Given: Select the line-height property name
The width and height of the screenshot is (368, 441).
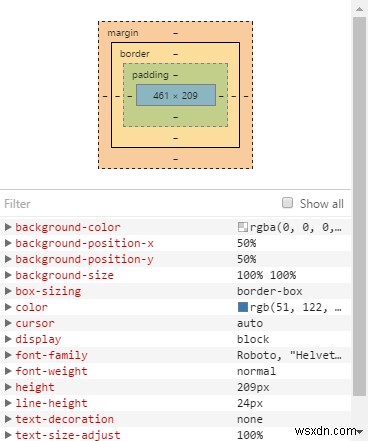Looking at the screenshot, I should click(x=51, y=403).
